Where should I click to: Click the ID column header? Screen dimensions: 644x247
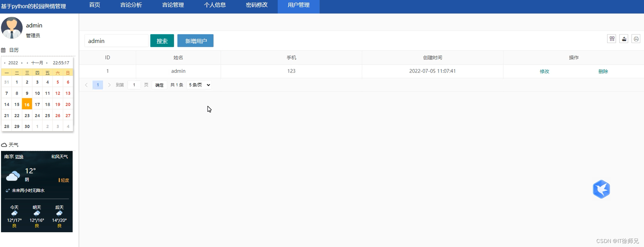tap(107, 58)
